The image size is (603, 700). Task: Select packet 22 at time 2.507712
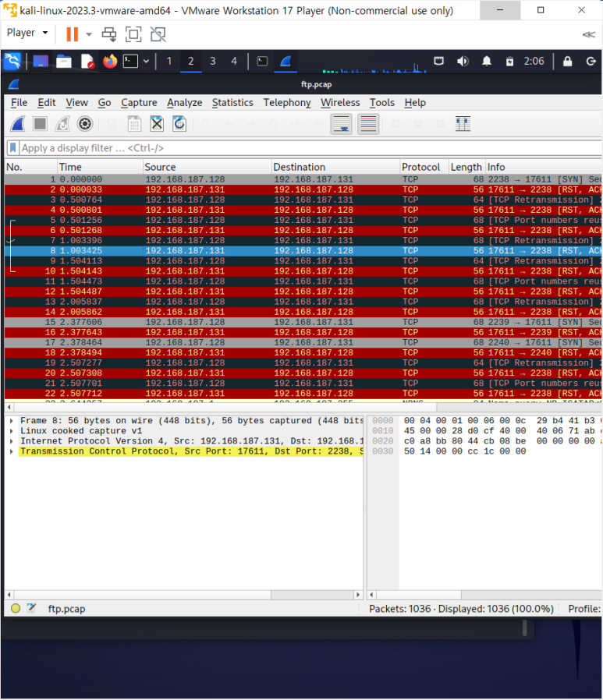click(x=303, y=394)
